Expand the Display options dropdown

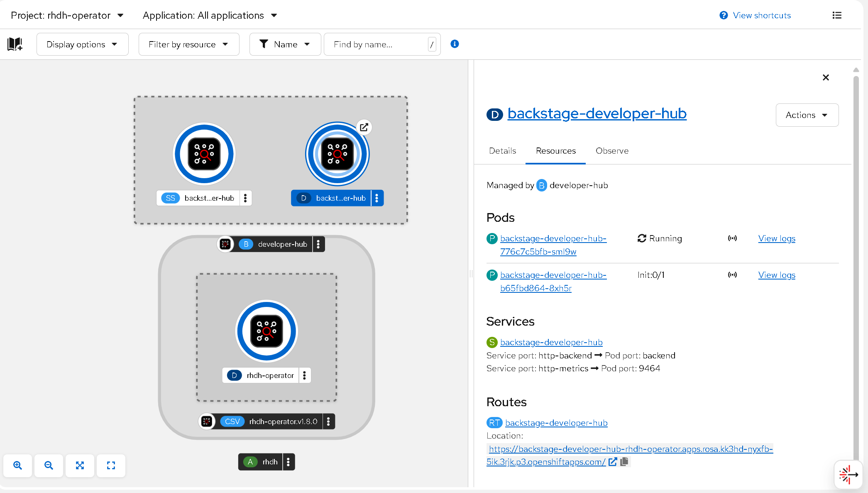(x=82, y=44)
